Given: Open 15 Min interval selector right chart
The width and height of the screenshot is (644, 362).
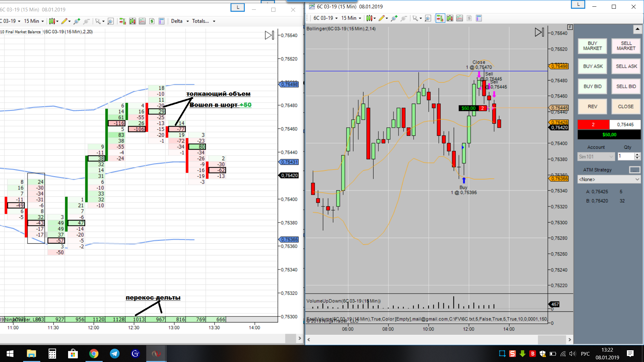Looking at the screenshot, I should tap(351, 18).
